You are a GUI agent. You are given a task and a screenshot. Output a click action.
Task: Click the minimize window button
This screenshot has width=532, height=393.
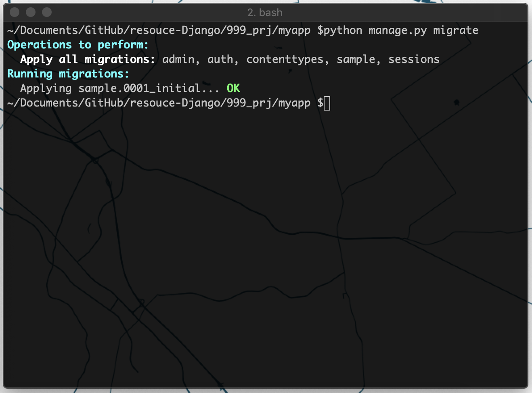coord(31,12)
